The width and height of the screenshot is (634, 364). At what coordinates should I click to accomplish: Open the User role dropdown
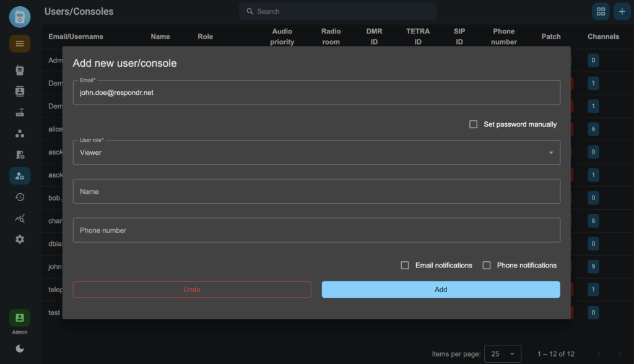pos(316,152)
